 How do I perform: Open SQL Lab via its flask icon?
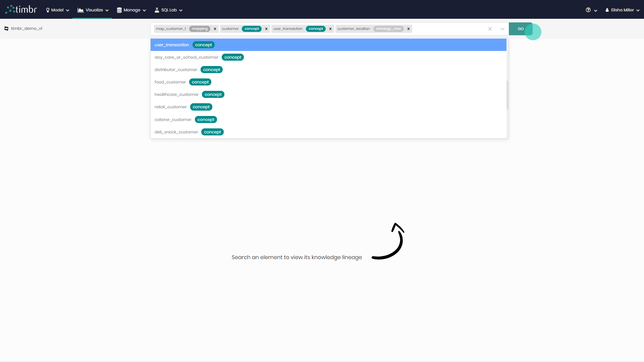point(157,10)
